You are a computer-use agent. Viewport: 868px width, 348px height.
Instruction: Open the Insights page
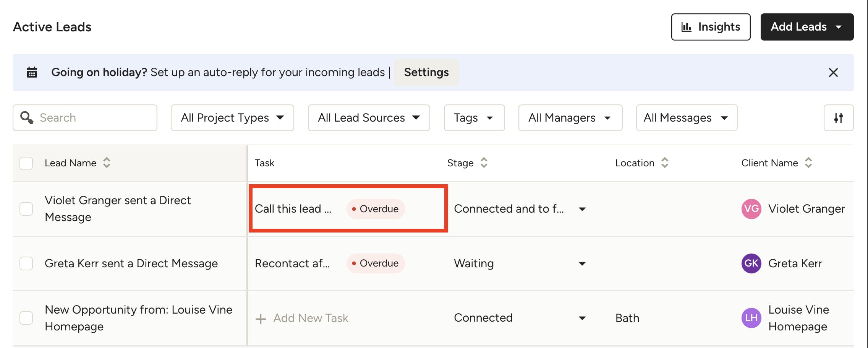tap(711, 27)
